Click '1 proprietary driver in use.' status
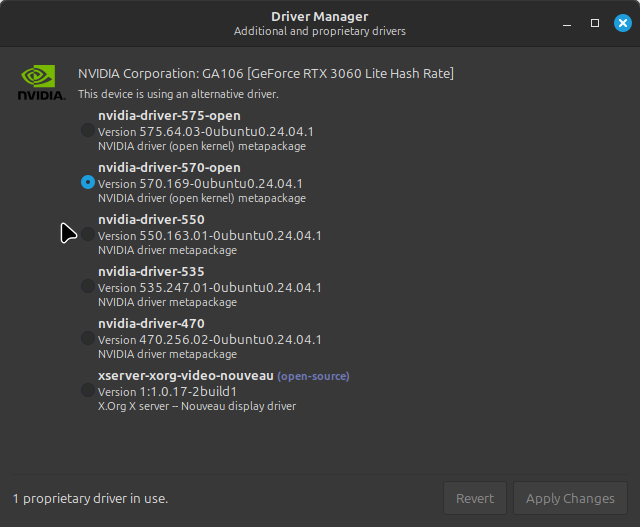The height and width of the screenshot is (527, 640). point(90,499)
